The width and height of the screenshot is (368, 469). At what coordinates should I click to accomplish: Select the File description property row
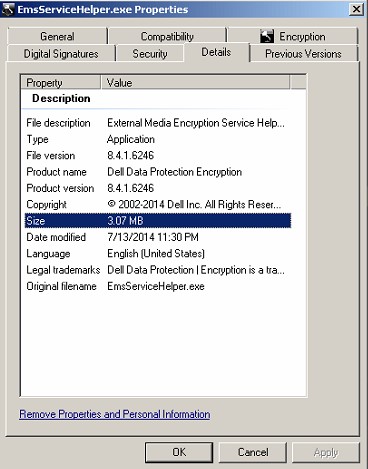coord(158,123)
